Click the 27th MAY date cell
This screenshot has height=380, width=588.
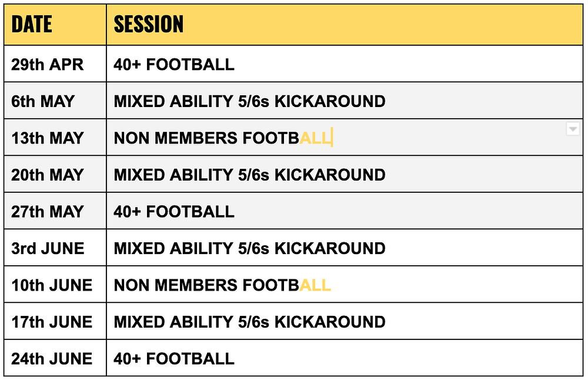(55, 211)
